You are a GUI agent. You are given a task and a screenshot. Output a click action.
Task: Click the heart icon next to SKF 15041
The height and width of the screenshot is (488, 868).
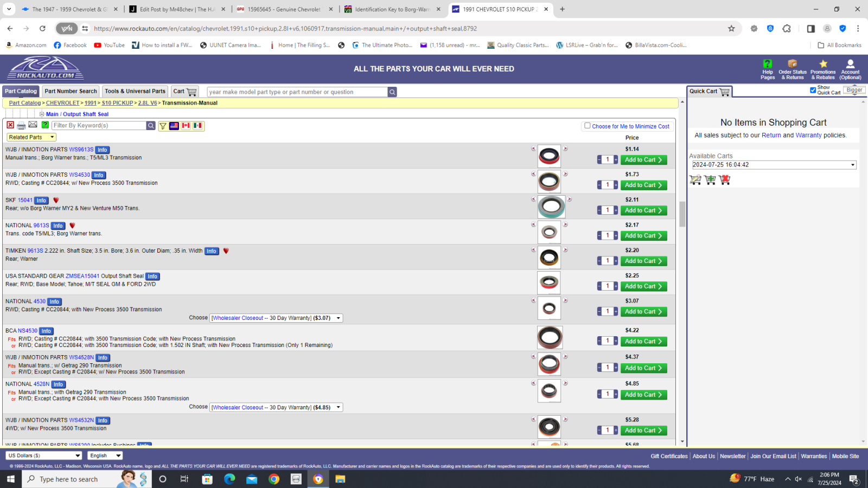tap(56, 200)
